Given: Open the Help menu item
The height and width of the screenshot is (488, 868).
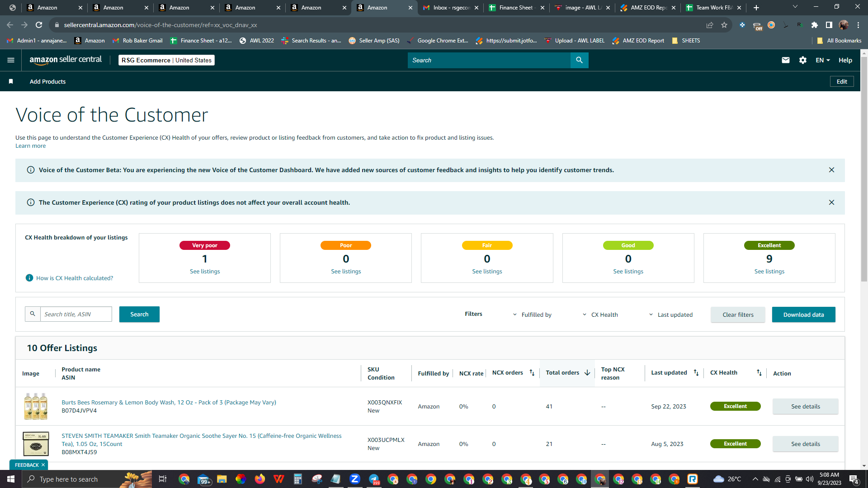Looking at the screenshot, I should pyautogui.click(x=845, y=60).
